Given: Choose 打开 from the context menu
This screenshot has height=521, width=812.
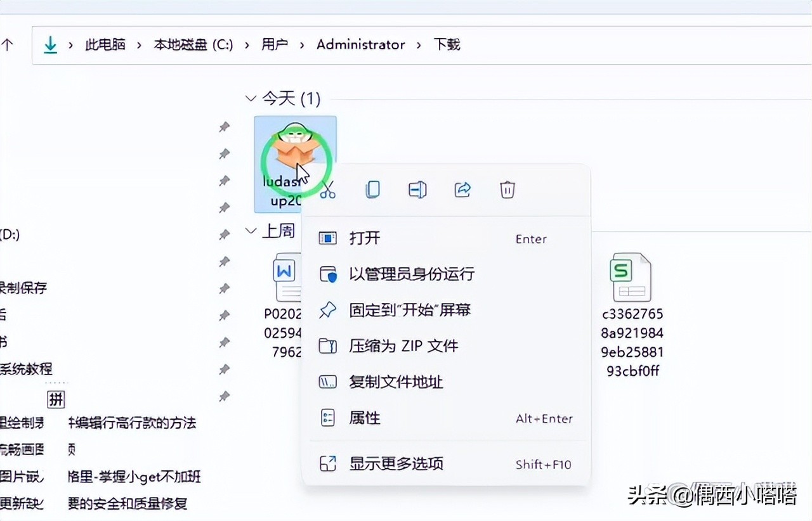Looking at the screenshot, I should [365, 238].
